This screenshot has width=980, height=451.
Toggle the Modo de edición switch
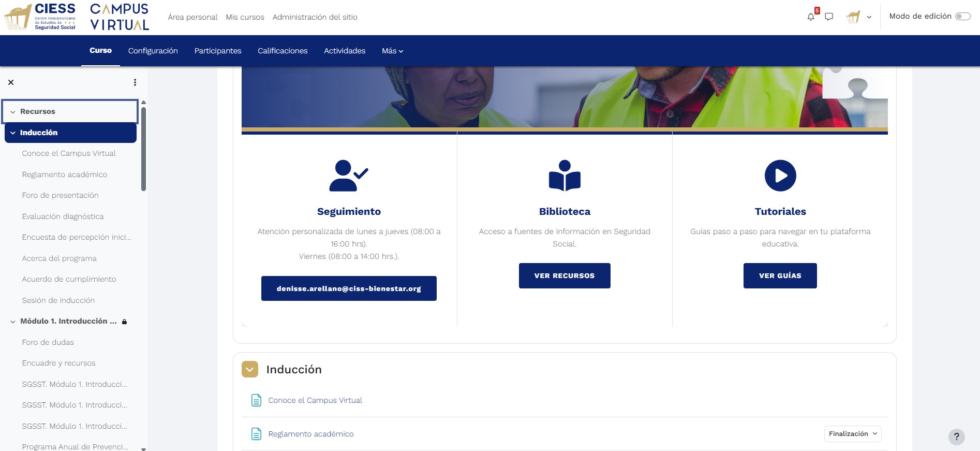(x=962, y=17)
